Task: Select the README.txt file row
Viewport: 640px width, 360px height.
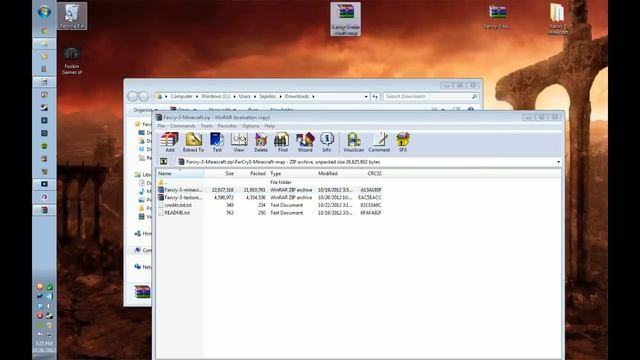Action: (270, 213)
